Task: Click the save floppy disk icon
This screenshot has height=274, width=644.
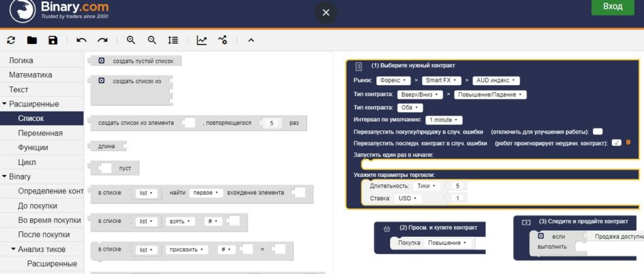Action: click(x=53, y=40)
